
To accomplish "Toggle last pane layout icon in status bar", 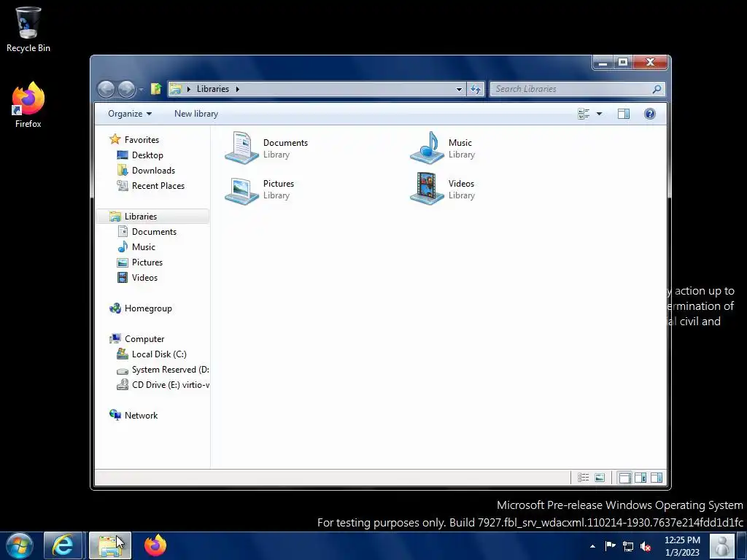I will [x=657, y=478].
